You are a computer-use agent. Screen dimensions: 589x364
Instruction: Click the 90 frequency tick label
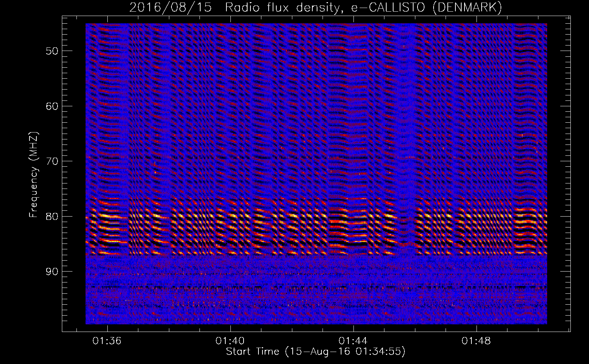pyautogui.click(x=52, y=272)
